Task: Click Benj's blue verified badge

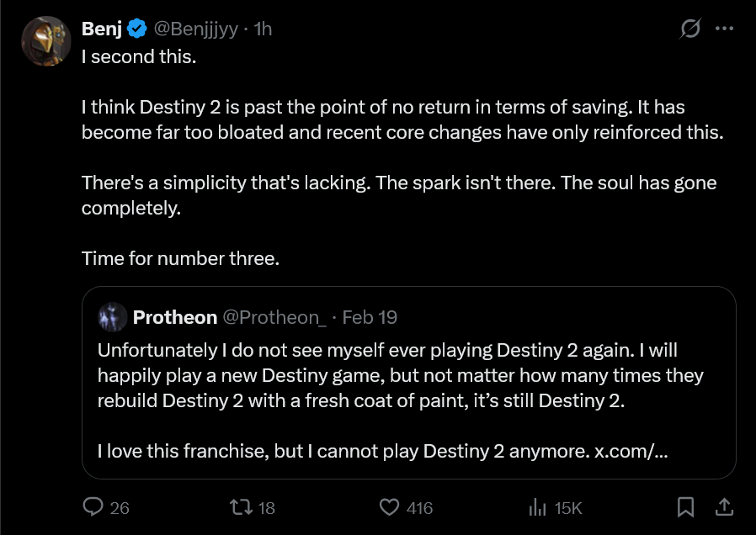Action: click(x=137, y=29)
